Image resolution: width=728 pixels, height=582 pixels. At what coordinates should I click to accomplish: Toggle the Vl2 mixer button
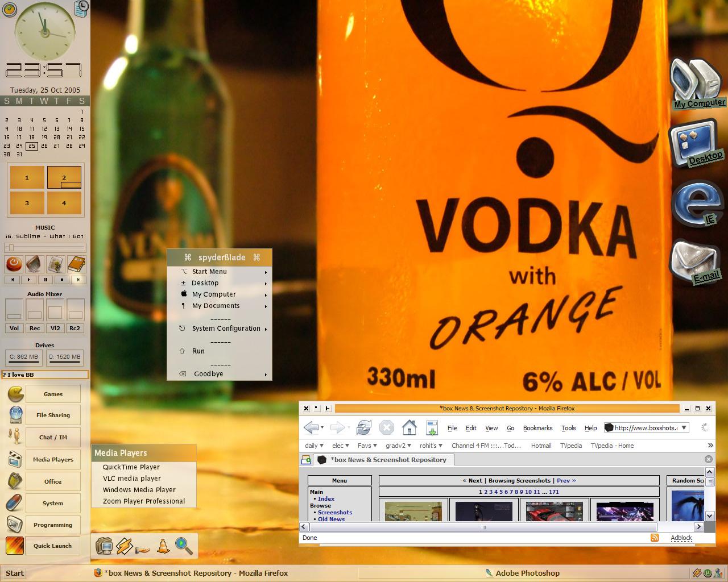tap(55, 328)
